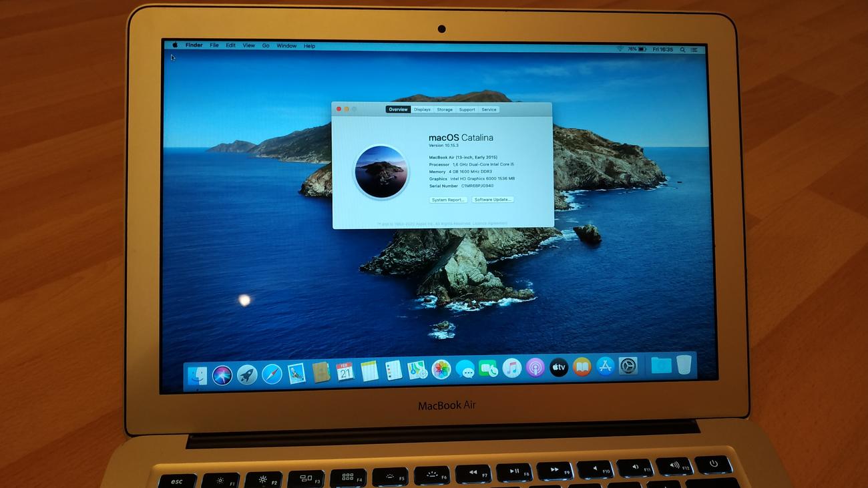
Task: Open Finder from the dock
Action: tap(197, 376)
